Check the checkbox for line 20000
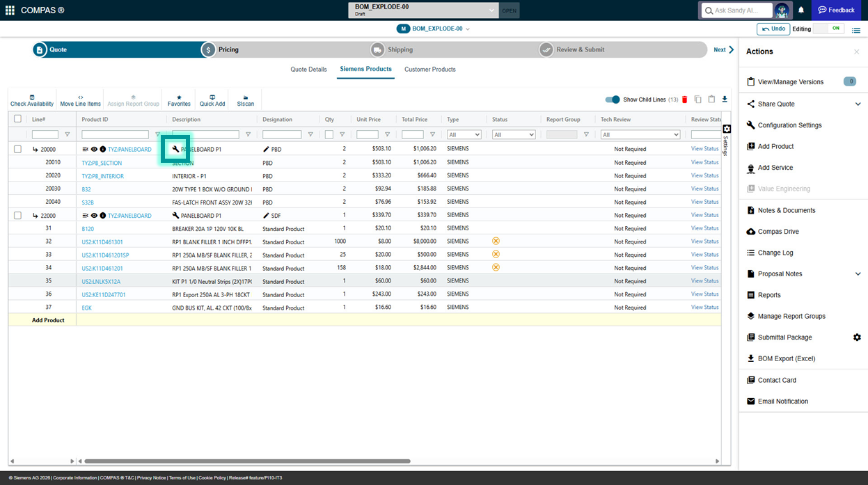 click(18, 149)
